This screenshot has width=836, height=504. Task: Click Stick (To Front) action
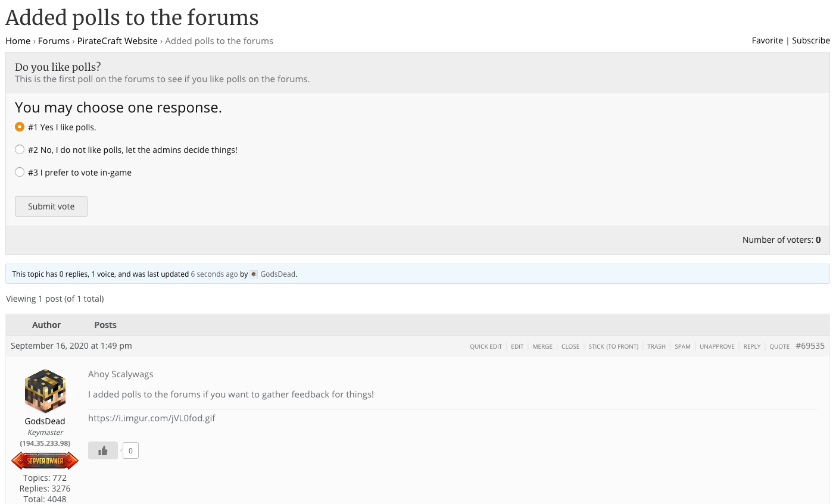coord(613,346)
